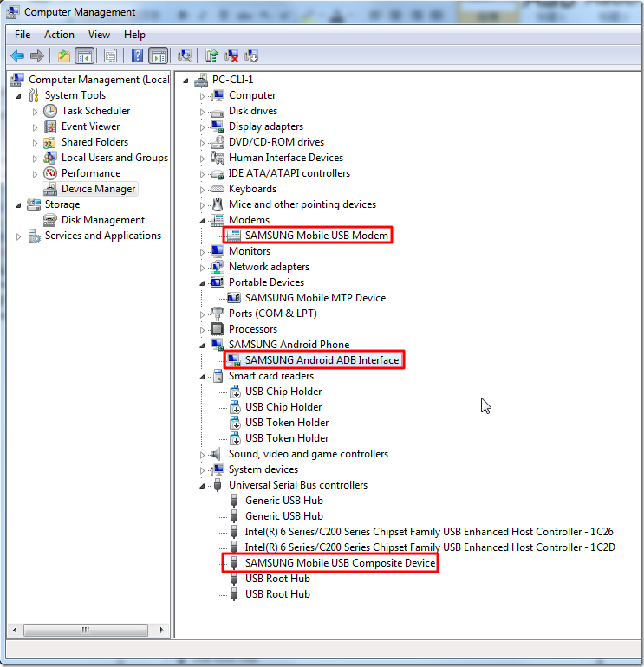Click the DVD/CD-ROM drives icon
The height and width of the screenshot is (667, 644).
[218, 142]
